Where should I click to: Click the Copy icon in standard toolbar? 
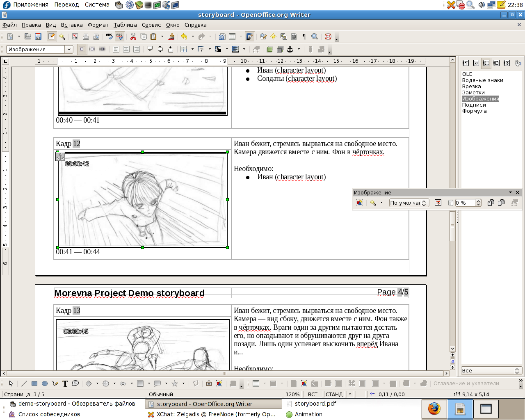[x=144, y=37]
